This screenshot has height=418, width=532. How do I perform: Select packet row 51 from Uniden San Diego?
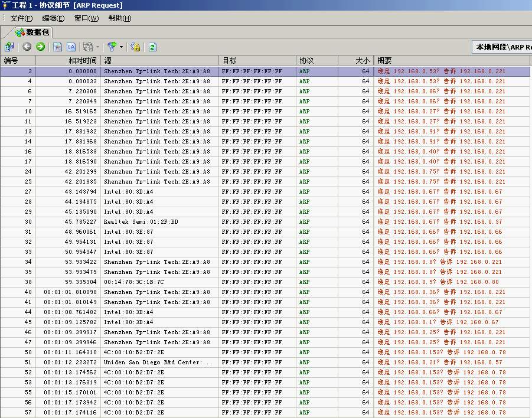pyautogui.click(x=158, y=363)
